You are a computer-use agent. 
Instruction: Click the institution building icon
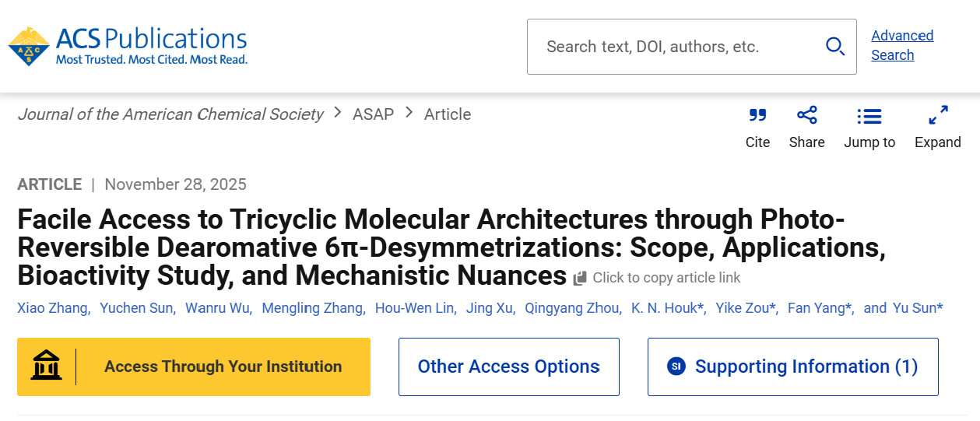click(x=47, y=367)
